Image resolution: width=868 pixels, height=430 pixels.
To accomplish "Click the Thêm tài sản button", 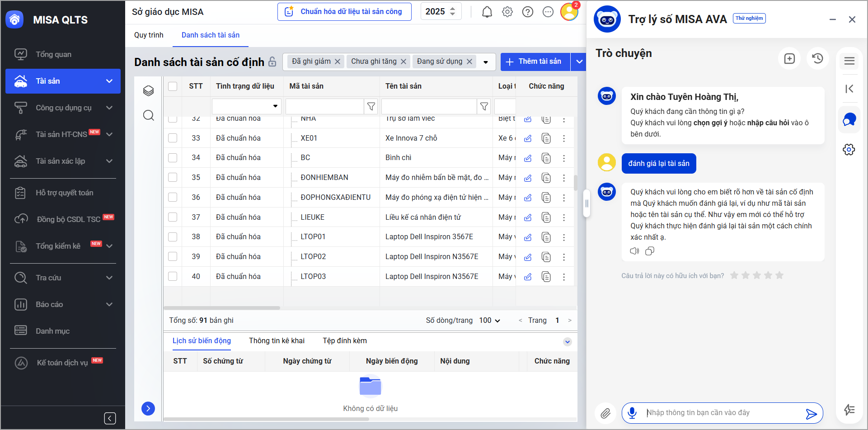I will coord(535,62).
